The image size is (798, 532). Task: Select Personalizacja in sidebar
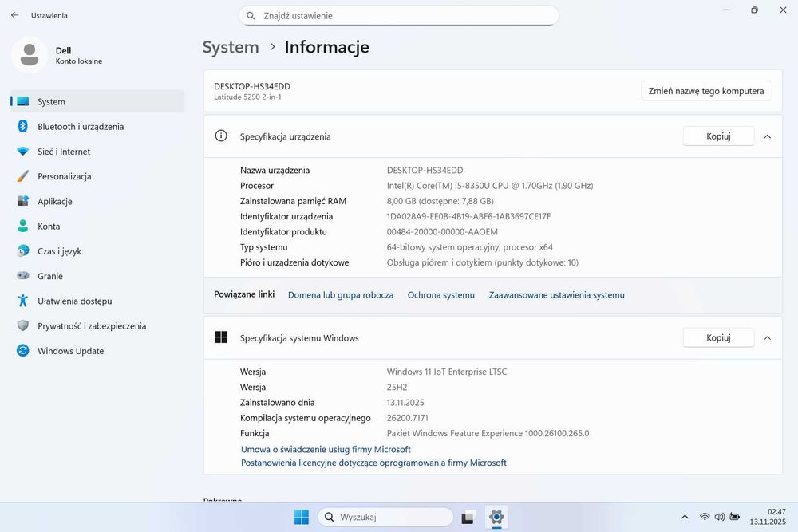tap(97, 176)
